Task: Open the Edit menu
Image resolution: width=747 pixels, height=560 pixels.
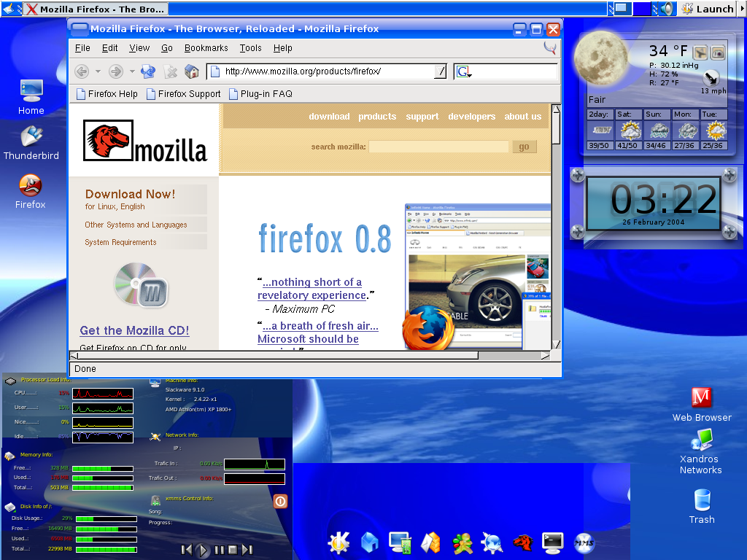Action: point(109,48)
